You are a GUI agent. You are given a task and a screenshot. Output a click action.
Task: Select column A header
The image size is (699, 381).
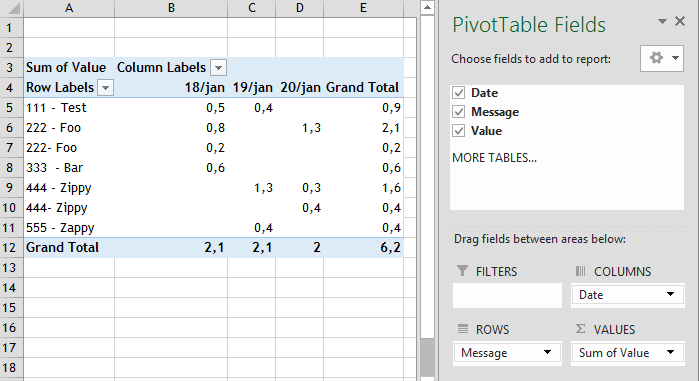[x=69, y=8]
